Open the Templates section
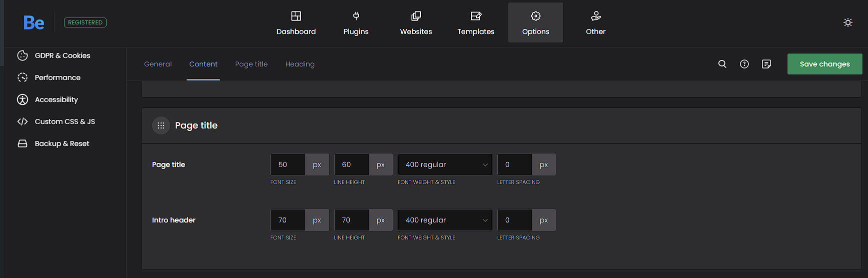868x278 pixels. 475,23
